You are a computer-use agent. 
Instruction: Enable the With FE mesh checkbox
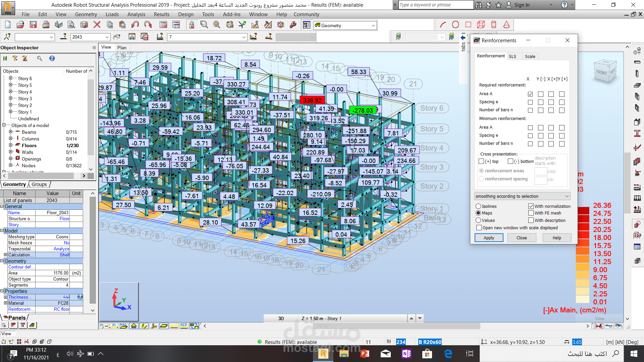click(531, 213)
